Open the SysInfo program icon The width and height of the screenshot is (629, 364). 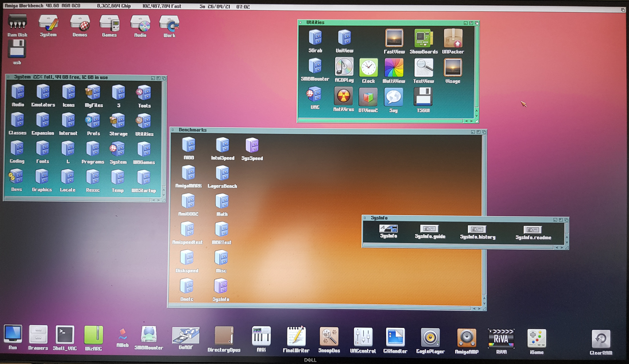tap(388, 229)
